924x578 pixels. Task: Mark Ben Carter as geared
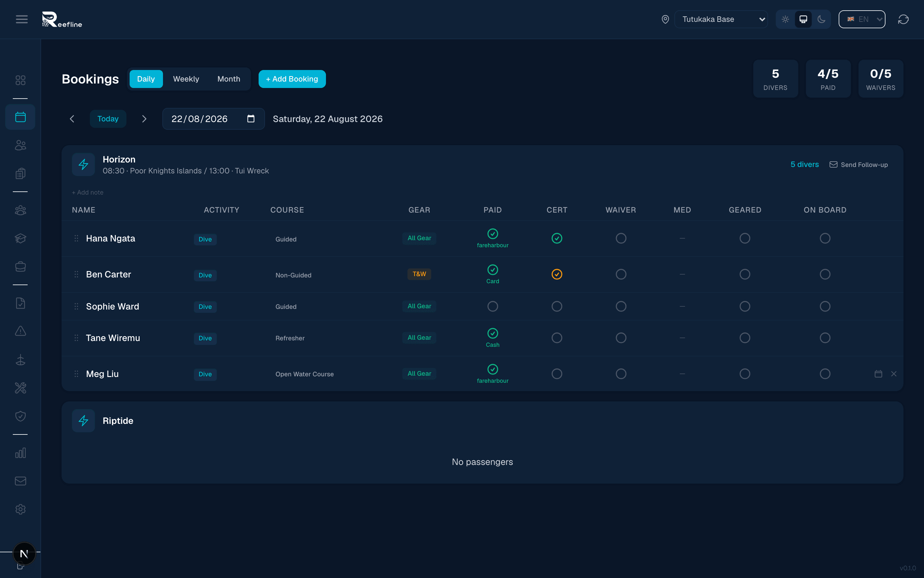click(x=745, y=274)
